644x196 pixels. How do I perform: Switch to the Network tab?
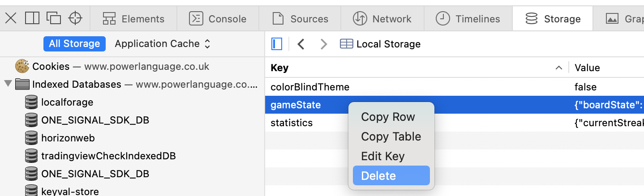tap(382, 19)
